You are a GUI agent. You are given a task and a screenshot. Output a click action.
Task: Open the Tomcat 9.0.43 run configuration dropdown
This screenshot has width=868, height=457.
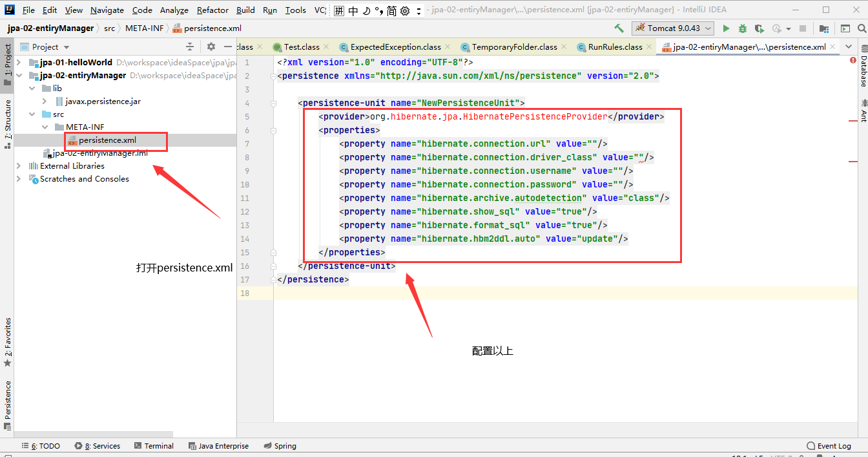(x=673, y=28)
